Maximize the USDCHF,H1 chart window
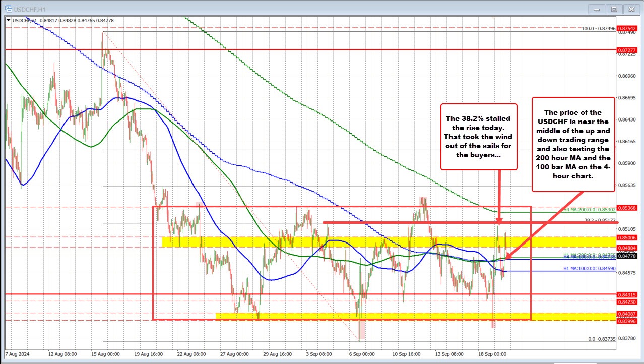 coord(614,9)
